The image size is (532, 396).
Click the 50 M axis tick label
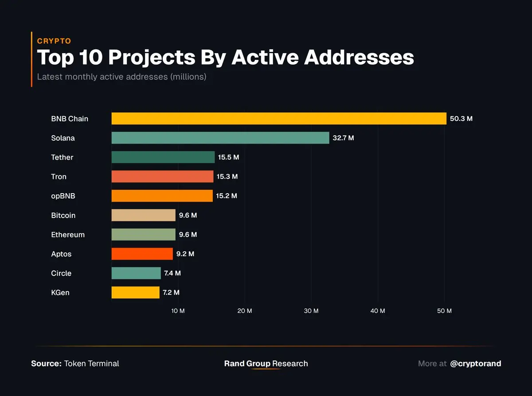[445, 311]
